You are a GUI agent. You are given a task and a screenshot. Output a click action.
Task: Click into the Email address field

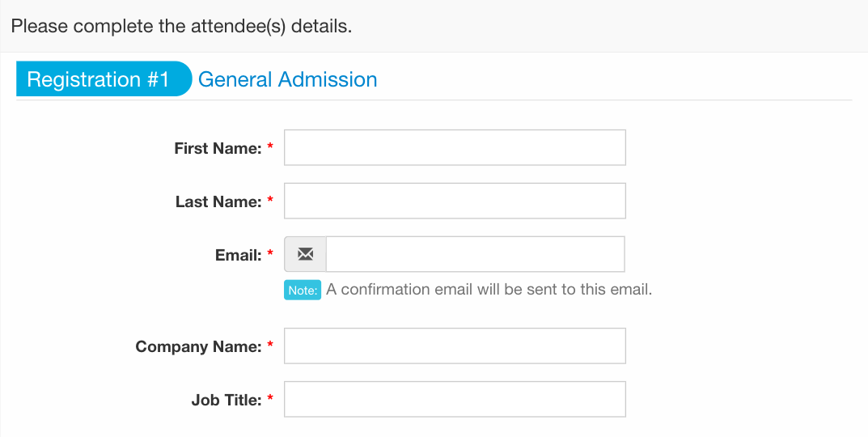tap(476, 254)
